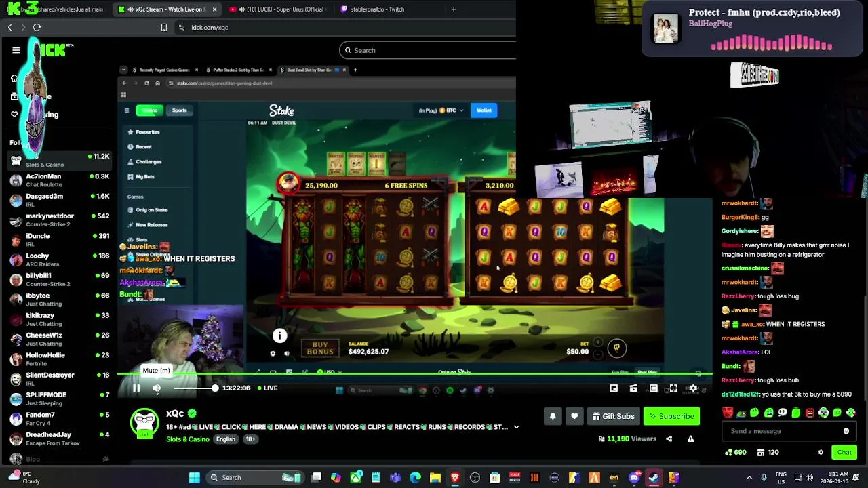Switch to xQc Stream browser tab

168,9
